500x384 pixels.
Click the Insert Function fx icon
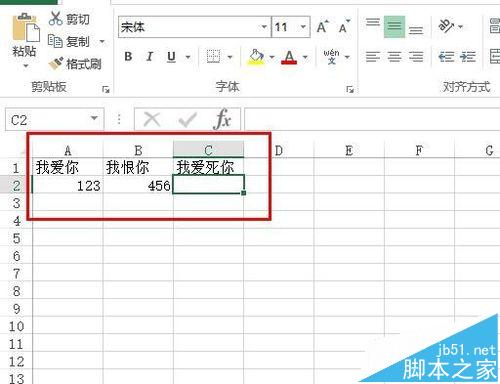point(223,119)
